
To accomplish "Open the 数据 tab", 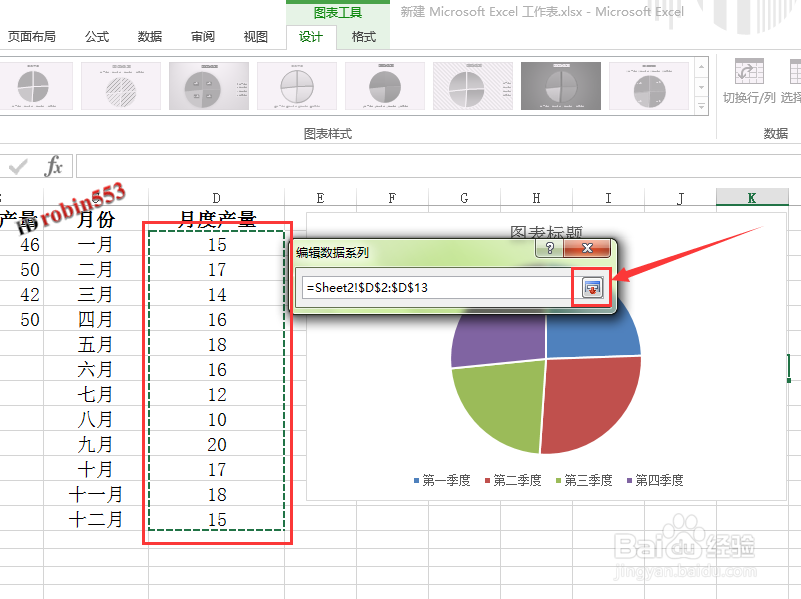I will [150, 37].
